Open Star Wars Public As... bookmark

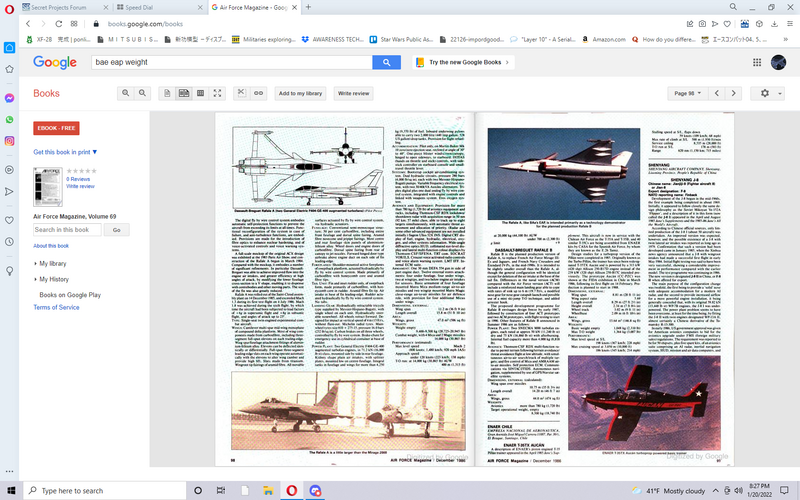click(401, 39)
